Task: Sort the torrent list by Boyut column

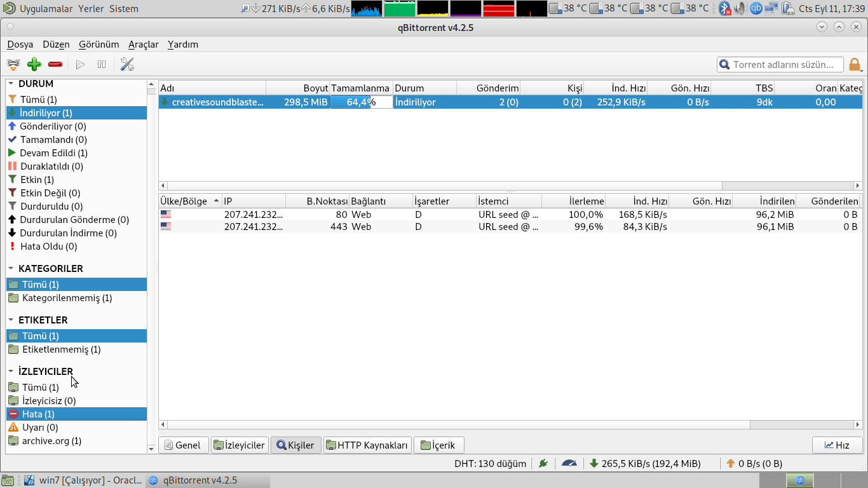Action: coord(298,88)
